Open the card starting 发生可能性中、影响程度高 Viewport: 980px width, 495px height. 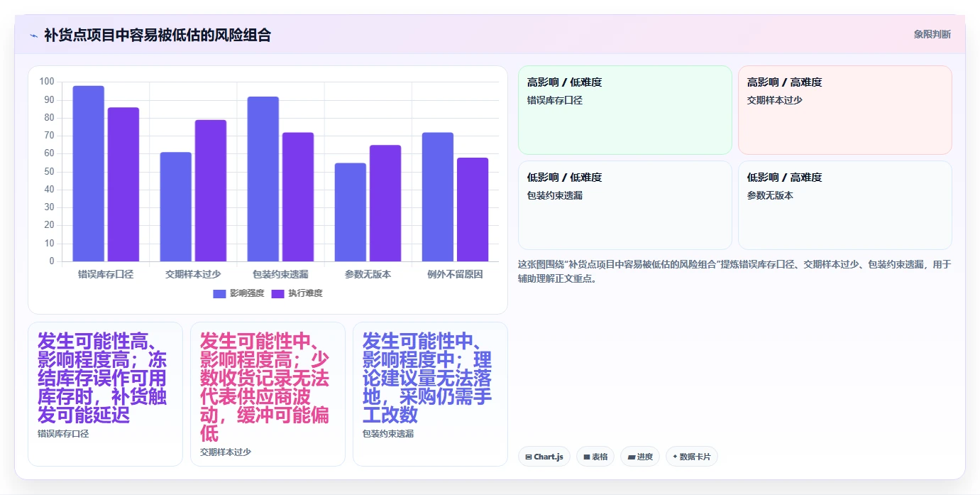[x=268, y=394]
